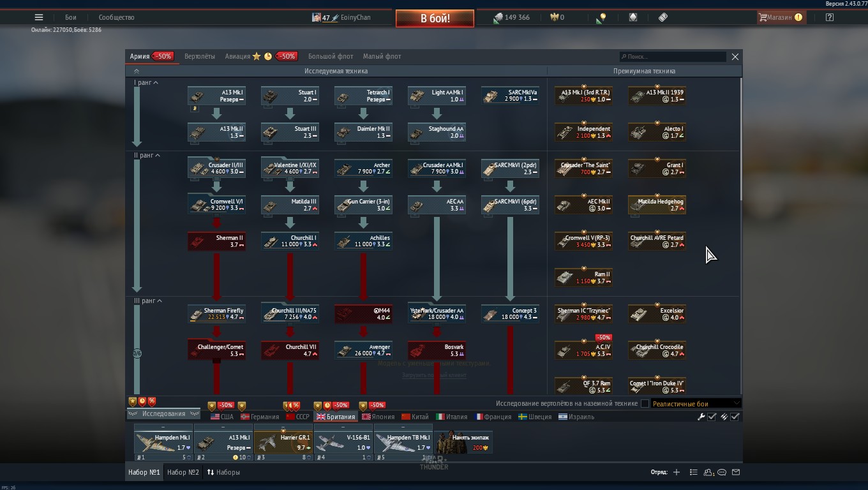
Task: Open the squad members icon
Action: 708,472
